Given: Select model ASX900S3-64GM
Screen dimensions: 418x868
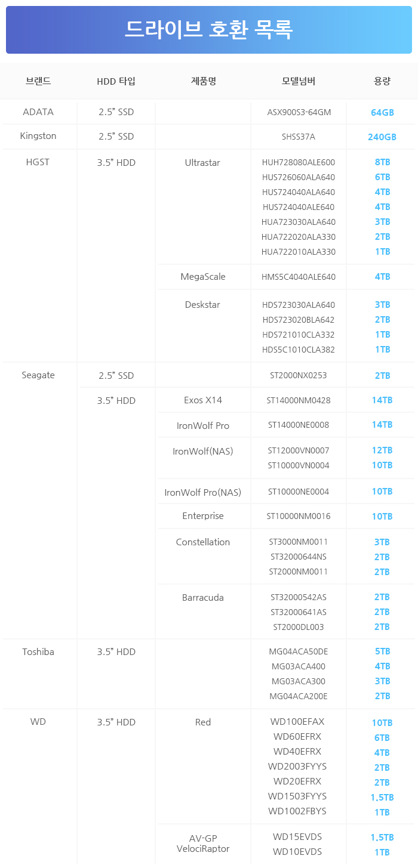Looking at the screenshot, I should pos(299,112).
